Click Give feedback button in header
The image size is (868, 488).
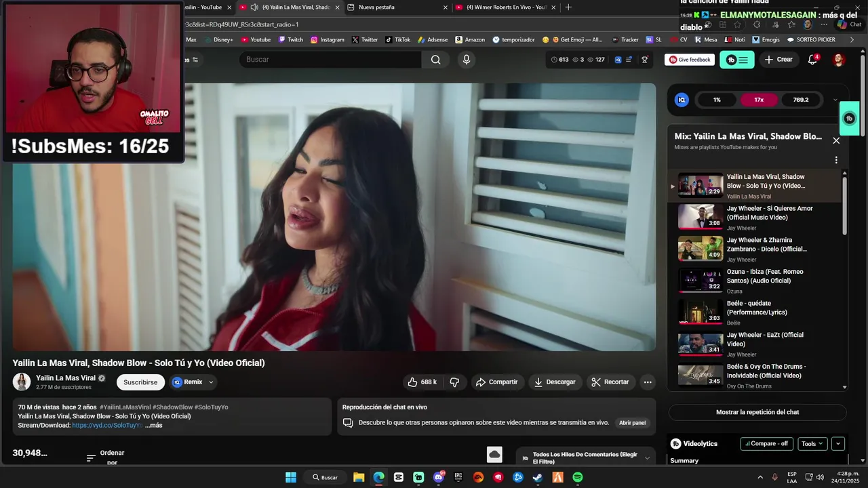coord(689,60)
